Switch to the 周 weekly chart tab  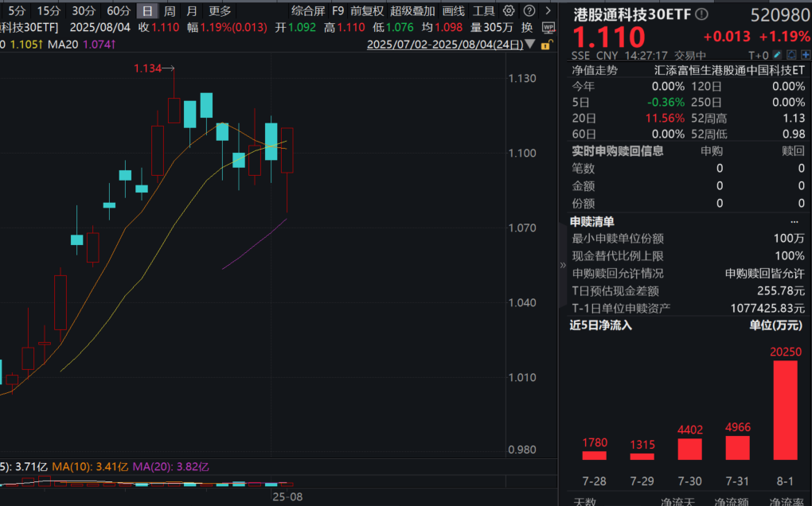(170, 10)
